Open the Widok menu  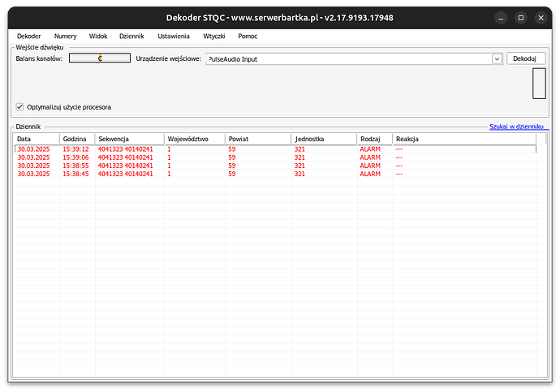coord(97,37)
